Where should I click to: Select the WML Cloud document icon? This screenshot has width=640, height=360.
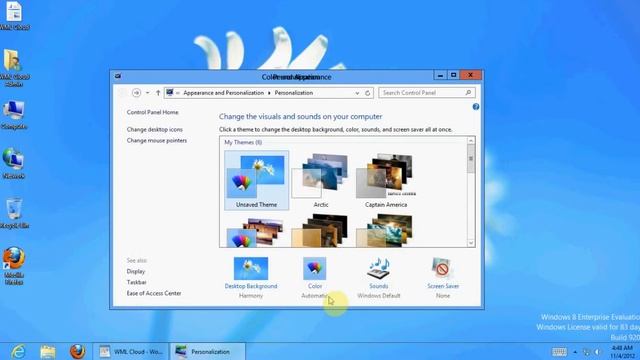point(14,16)
